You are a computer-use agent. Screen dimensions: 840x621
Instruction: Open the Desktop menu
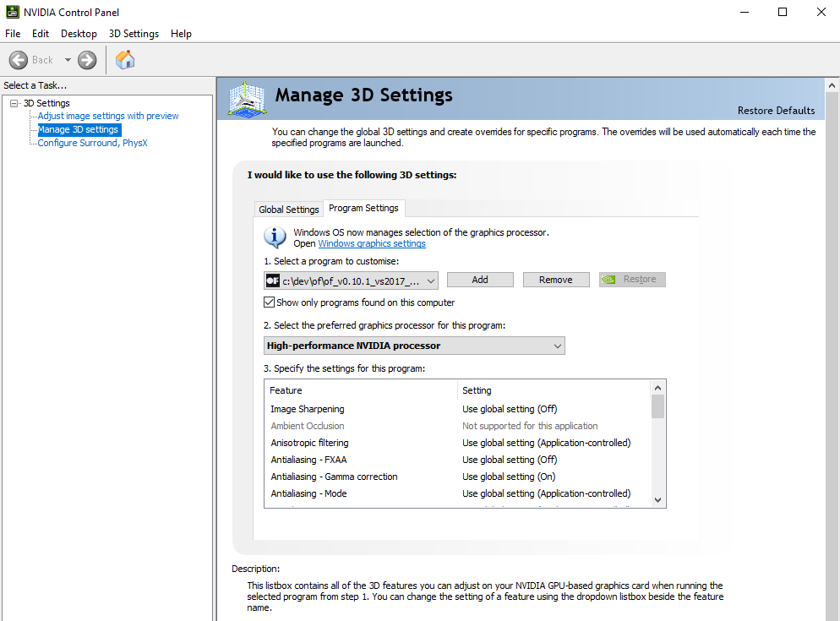click(79, 34)
